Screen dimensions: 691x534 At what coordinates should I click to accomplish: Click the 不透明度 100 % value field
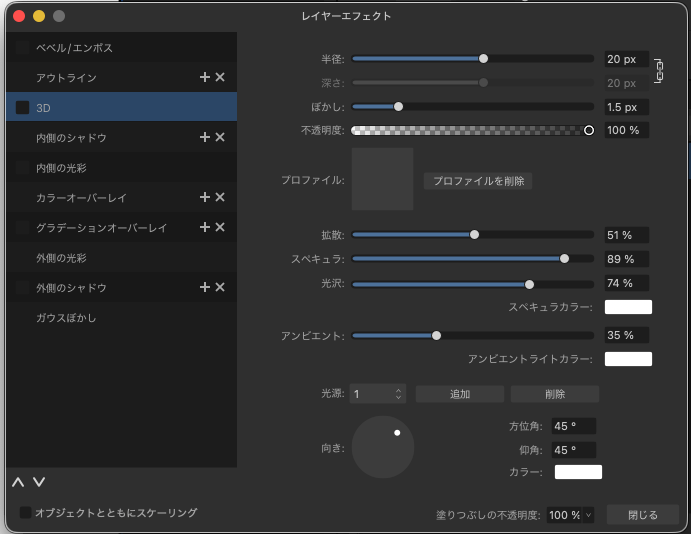click(627, 130)
